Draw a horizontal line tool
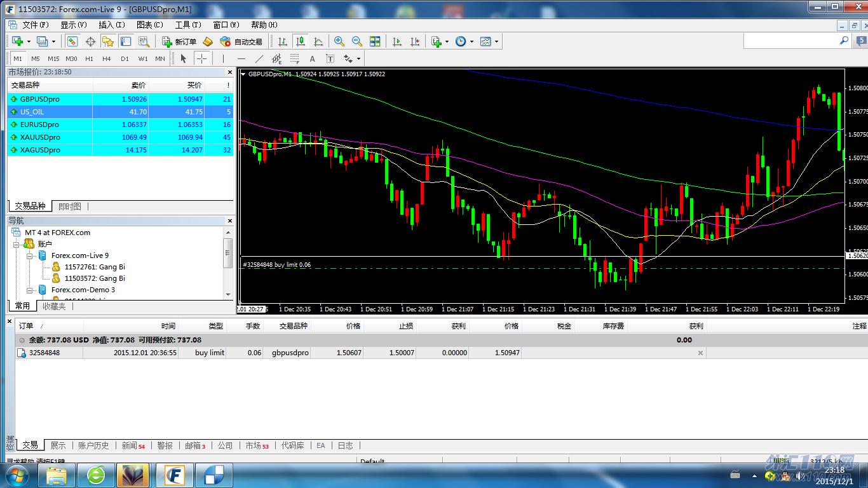 (x=241, y=58)
